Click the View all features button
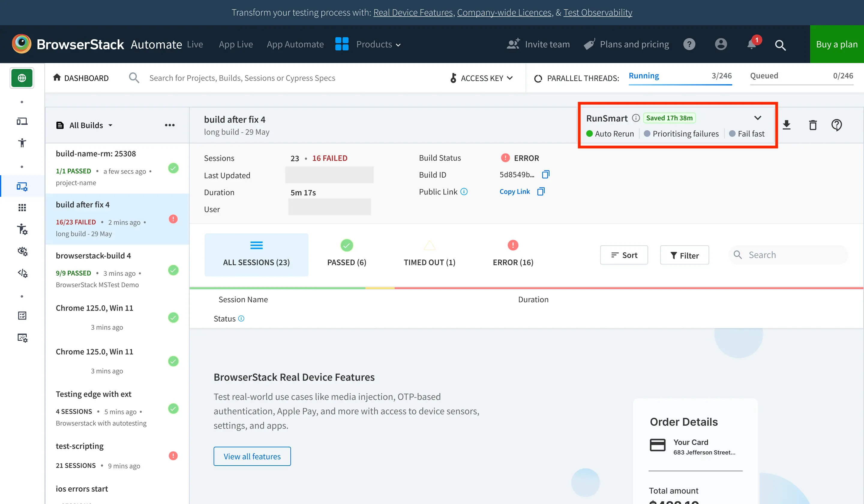The height and width of the screenshot is (504, 864). point(252,456)
